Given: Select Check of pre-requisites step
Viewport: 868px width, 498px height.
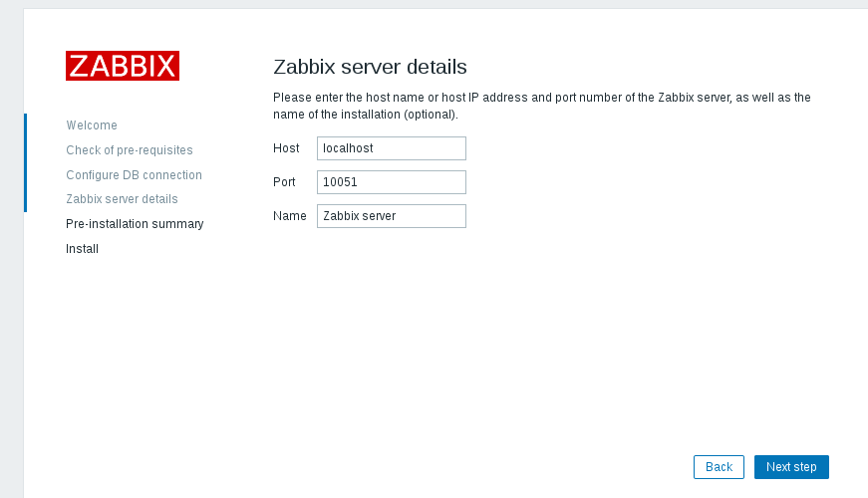Looking at the screenshot, I should click(130, 150).
